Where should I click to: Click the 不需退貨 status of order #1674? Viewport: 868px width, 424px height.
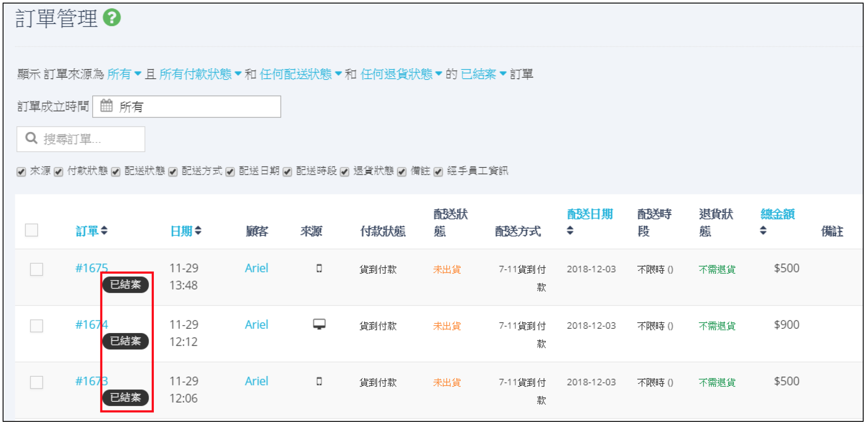click(717, 326)
